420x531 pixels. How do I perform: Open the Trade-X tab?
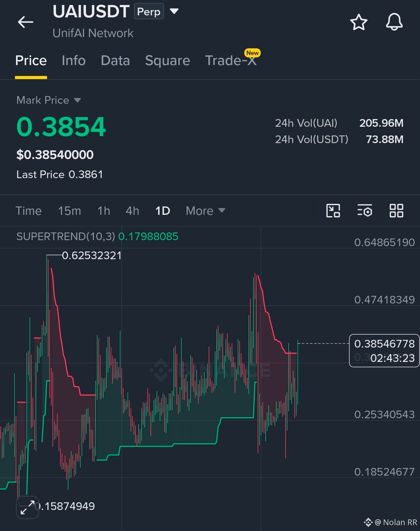point(231,60)
